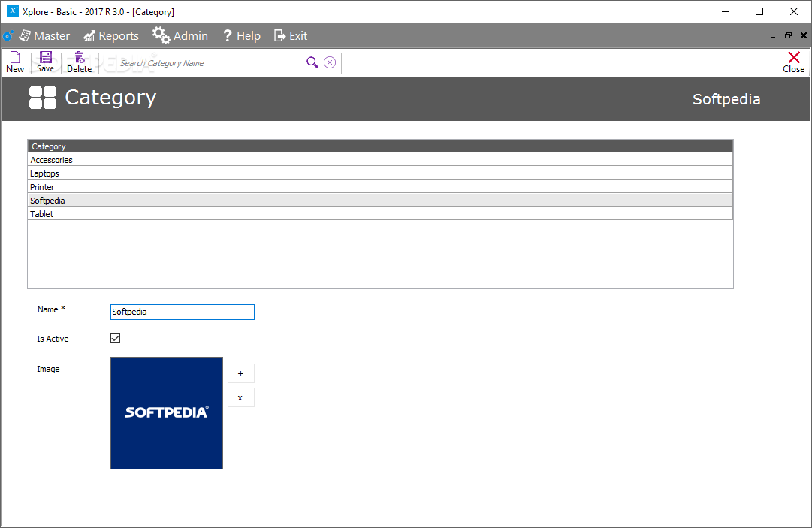Open the Help menu

coord(242,36)
